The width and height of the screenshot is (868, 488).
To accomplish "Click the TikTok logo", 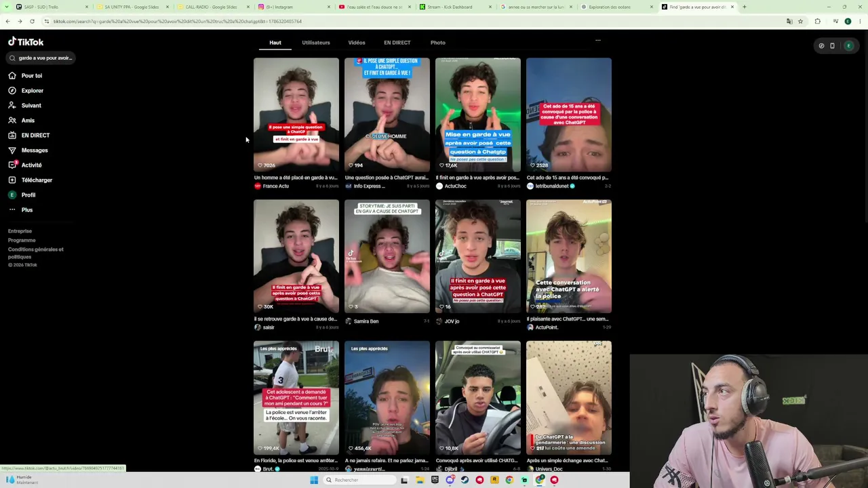I will (x=26, y=42).
